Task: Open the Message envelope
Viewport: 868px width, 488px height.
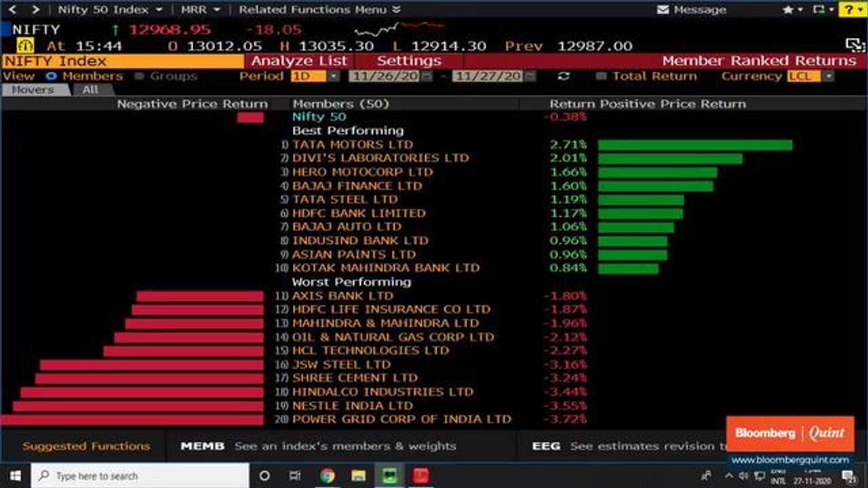Action: click(x=692, y=9)
